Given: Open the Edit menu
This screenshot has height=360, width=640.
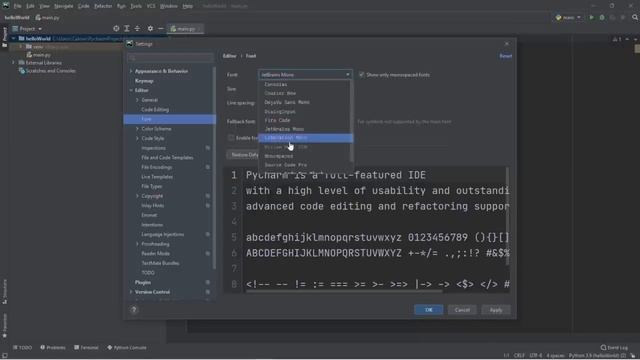Looking at the screenshot, I should tap(31, 6).
